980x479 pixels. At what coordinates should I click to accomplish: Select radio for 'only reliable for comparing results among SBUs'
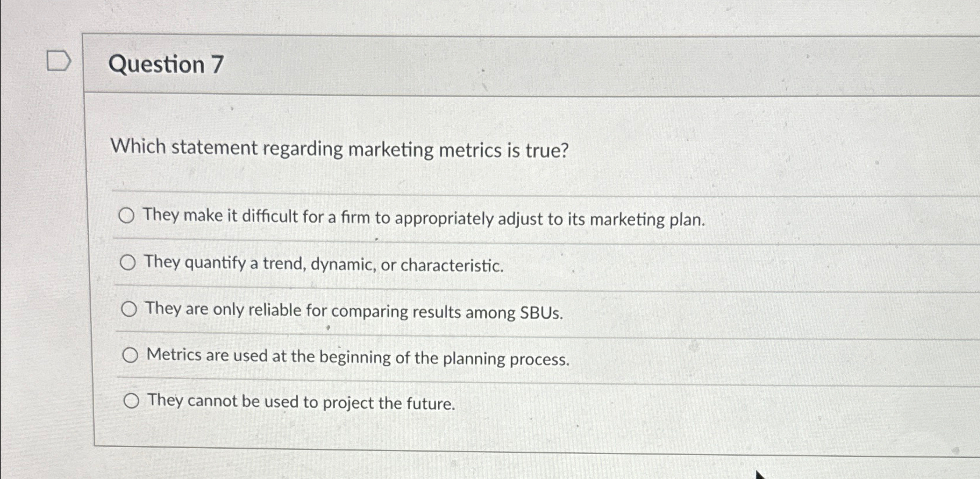[x=129, y=309]
